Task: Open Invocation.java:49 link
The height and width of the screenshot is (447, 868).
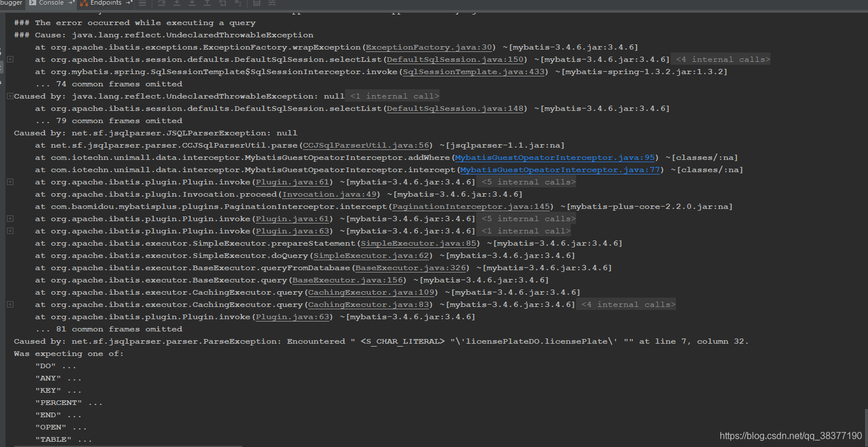Action: point(329,194)
